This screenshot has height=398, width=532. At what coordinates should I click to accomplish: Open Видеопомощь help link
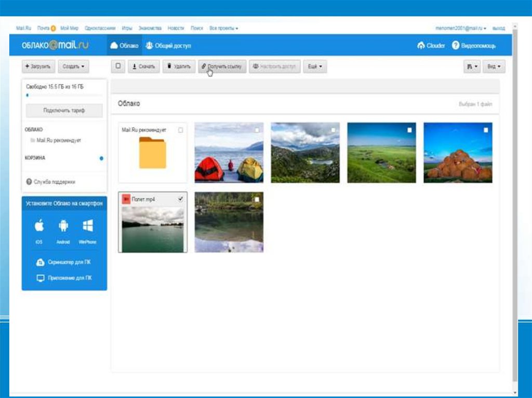click(474, 46)
